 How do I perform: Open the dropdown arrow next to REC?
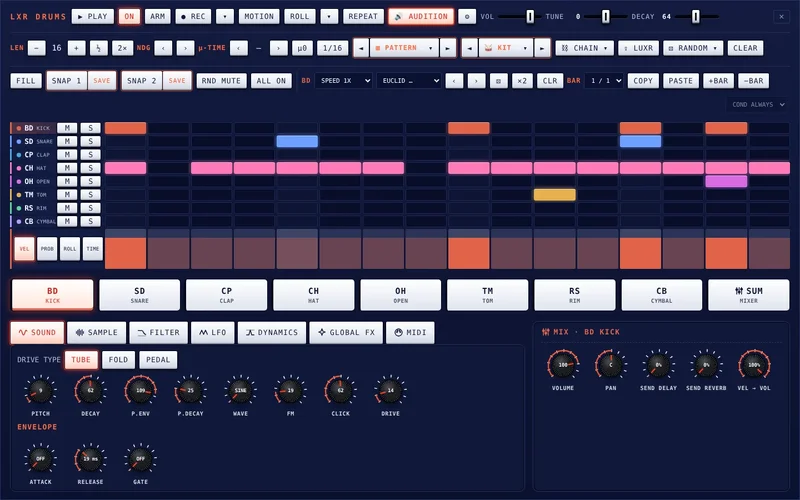(224, 16)
